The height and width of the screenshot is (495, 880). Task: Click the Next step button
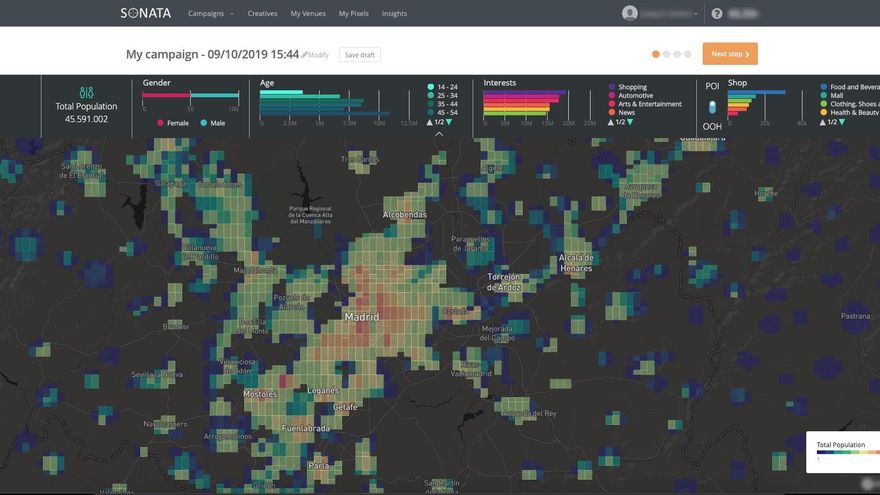click(729, 54)
